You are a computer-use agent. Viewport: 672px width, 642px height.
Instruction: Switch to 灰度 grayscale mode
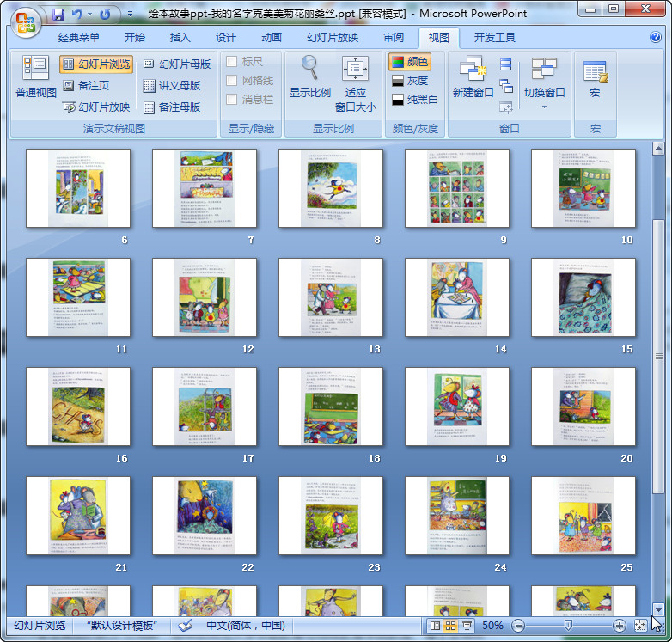[410, 81]
